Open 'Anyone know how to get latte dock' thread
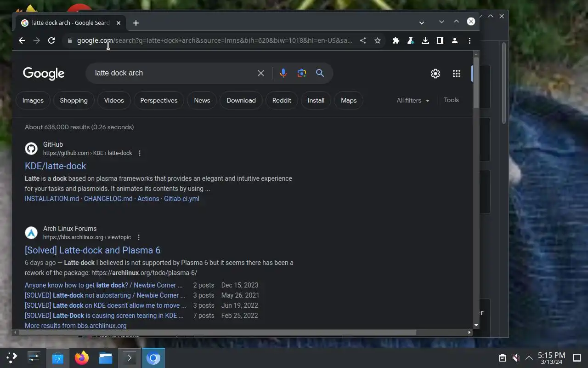The height and width of the screenshot is (368, 588). [103, 285]
